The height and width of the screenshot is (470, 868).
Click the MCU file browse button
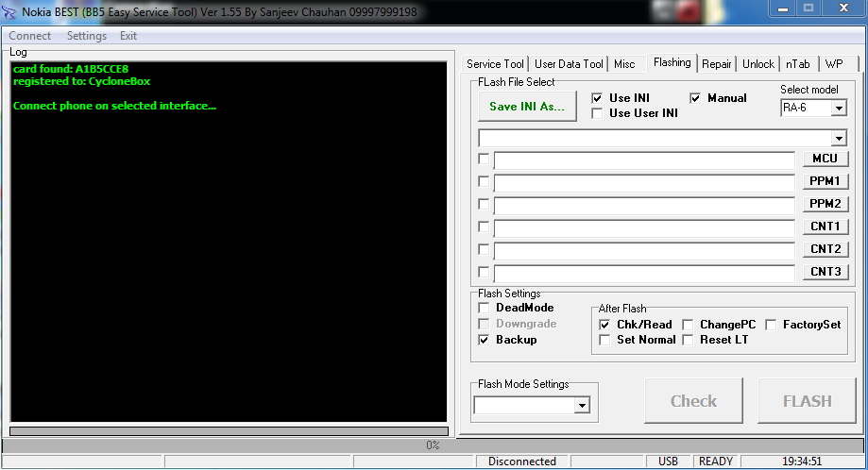825,159
